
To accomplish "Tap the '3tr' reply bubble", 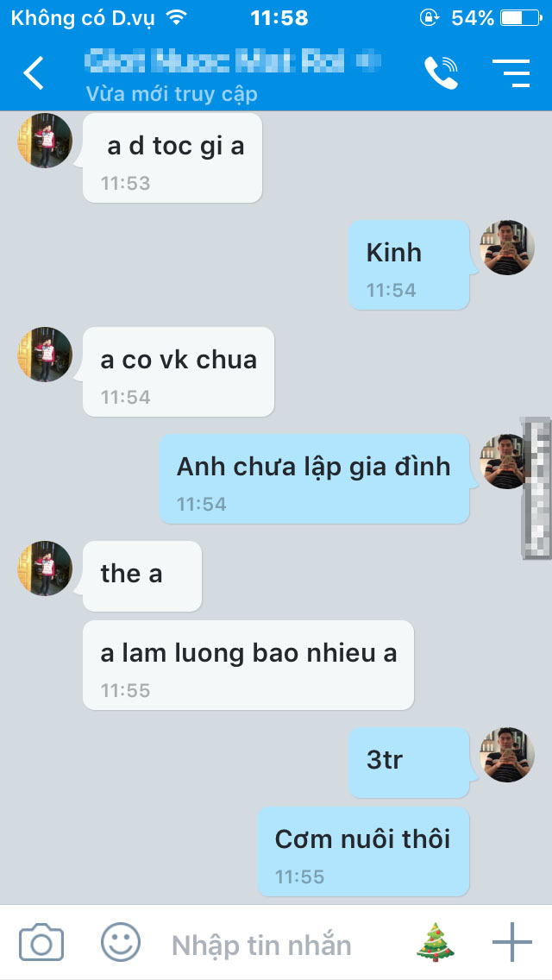I will (x=409, y=763).
